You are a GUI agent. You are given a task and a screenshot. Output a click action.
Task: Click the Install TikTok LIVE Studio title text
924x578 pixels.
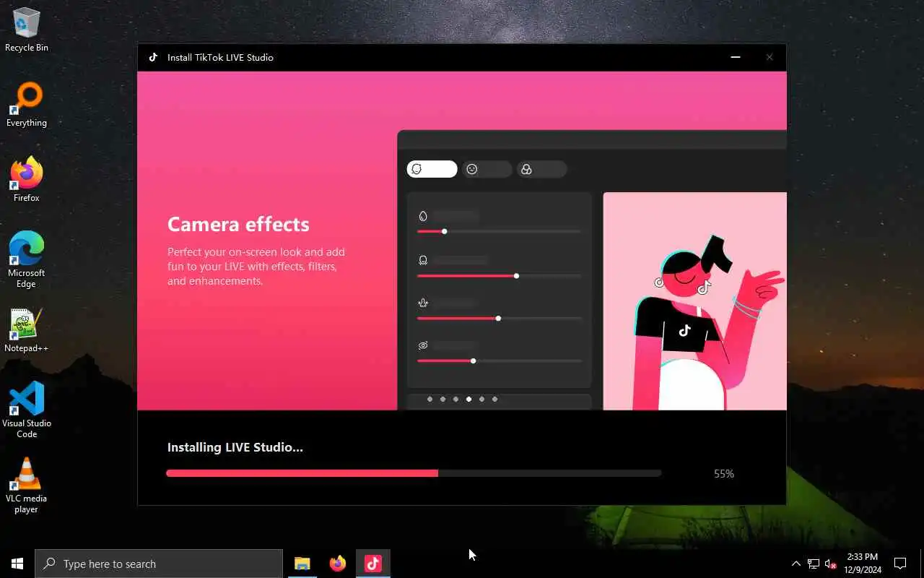click(x=220, y=57)
